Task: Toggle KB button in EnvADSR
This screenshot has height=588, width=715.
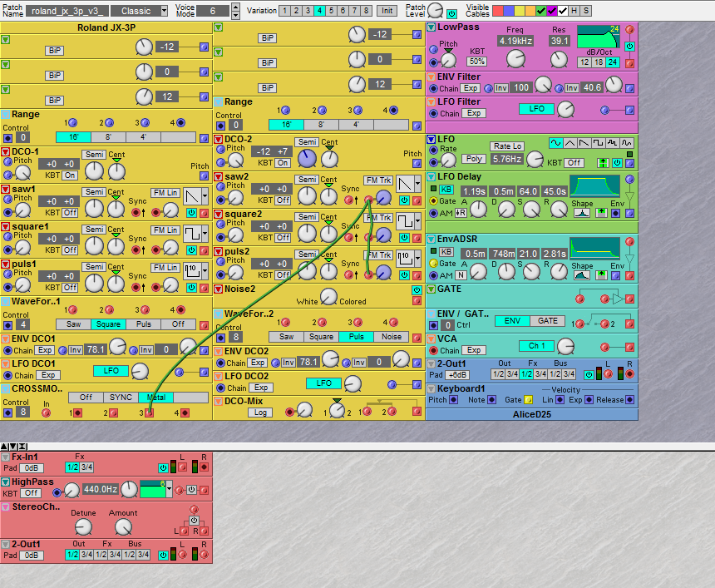Action: click(446, 252)
